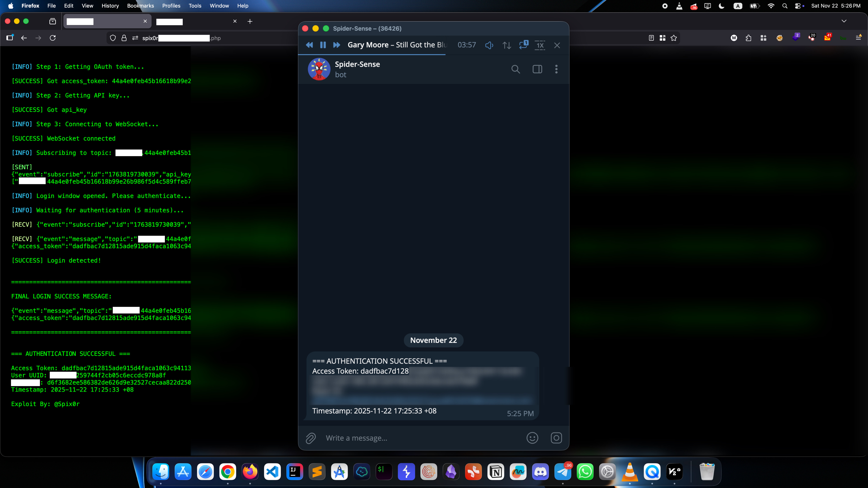The width and height of the screenshot is (868, 488).
Task: Change 1X playback speed
Action: click(540, 45)
